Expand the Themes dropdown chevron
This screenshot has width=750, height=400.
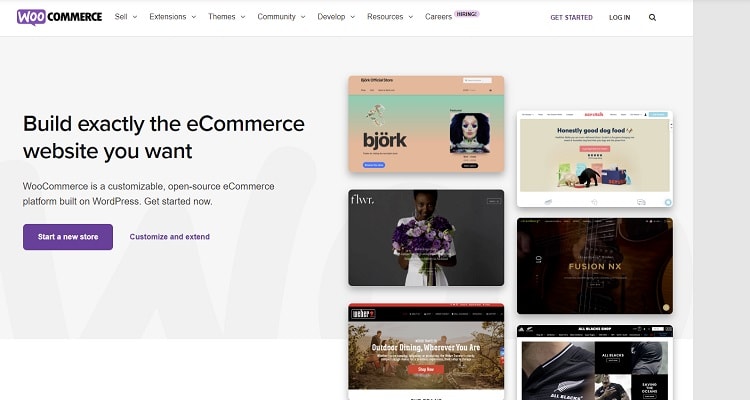243,17
